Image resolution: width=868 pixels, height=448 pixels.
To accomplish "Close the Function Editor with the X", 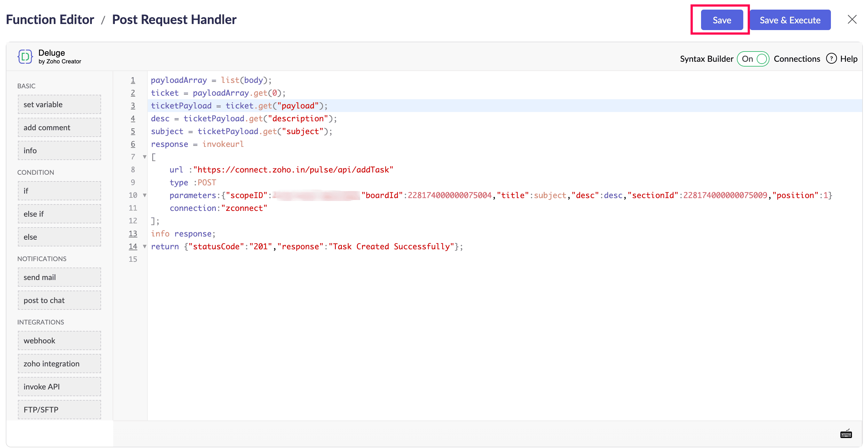I will click(852, 20).
